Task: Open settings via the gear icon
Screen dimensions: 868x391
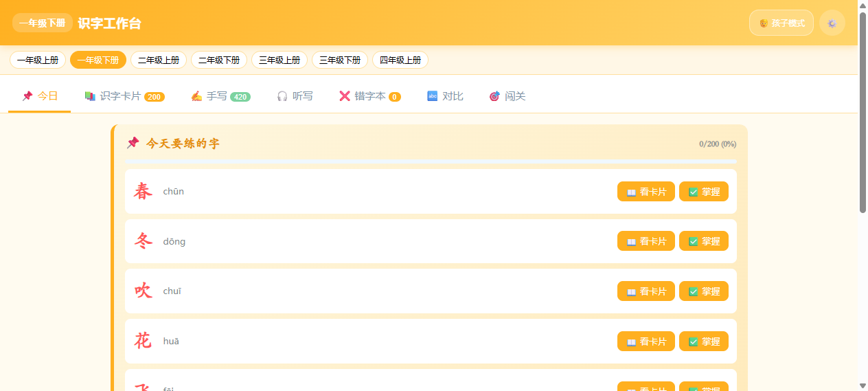Action: tap(832, 23)
